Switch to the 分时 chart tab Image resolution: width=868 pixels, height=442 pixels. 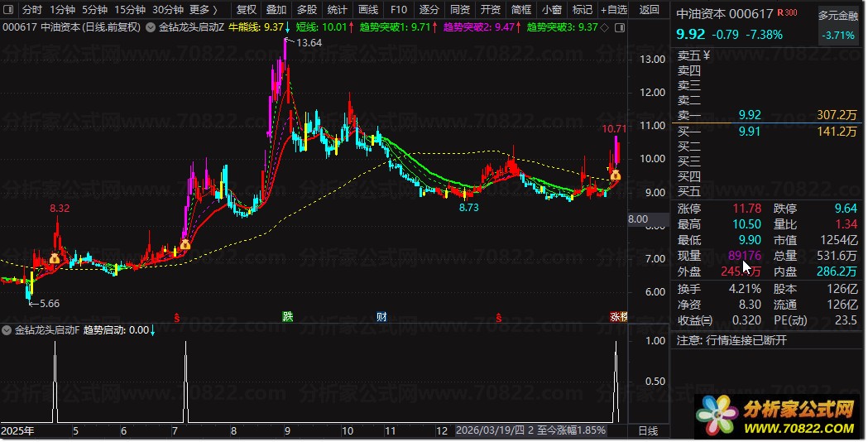tap(31, 10)
